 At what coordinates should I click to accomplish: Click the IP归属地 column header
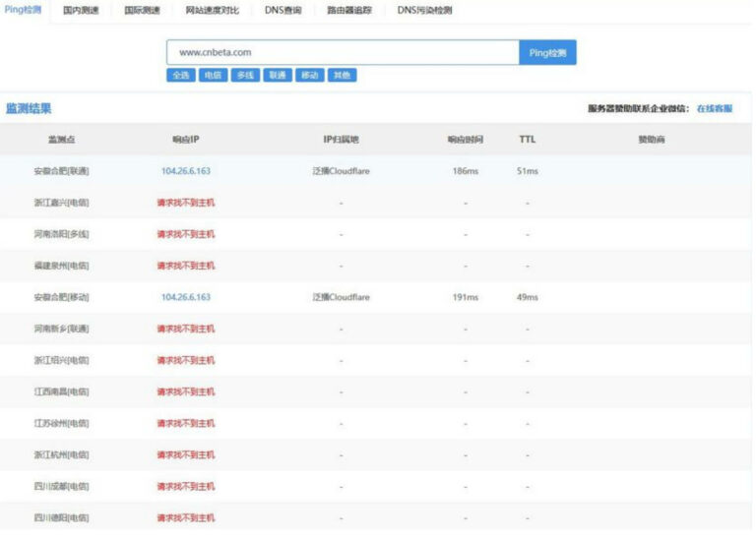click(341, 140)
